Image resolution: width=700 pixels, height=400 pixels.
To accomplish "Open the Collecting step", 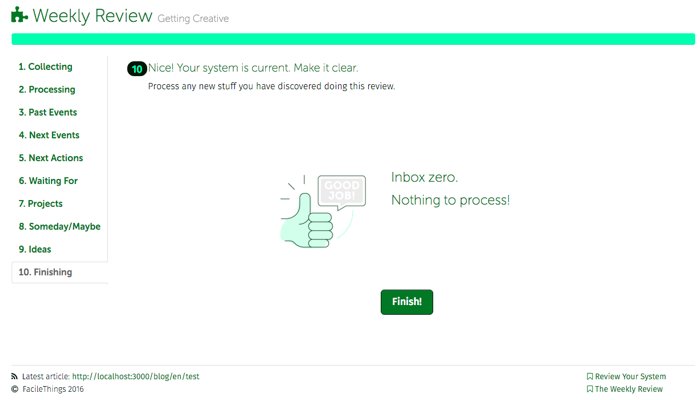I will [46, 67].
